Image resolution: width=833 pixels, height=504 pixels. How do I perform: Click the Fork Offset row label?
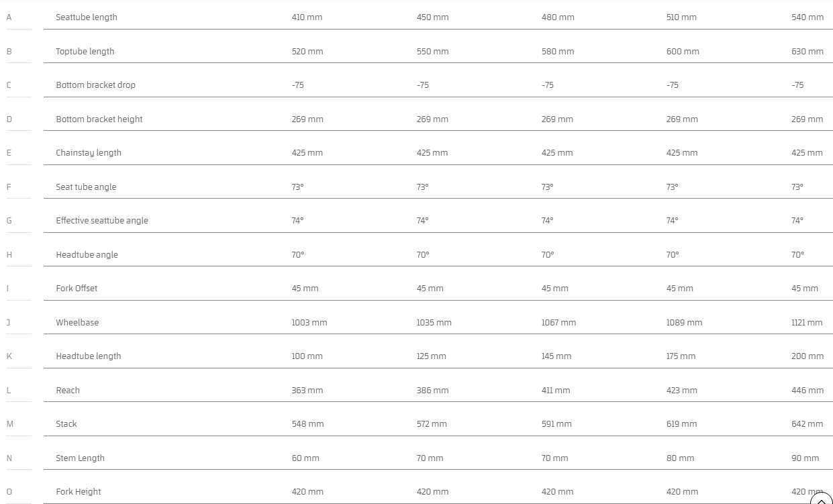(x=77, y=288)
